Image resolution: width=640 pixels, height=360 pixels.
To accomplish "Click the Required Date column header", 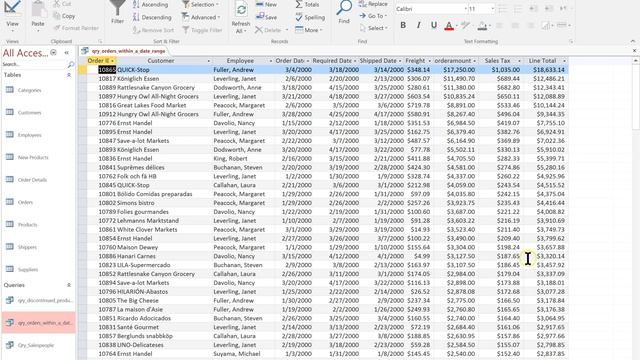I will [x=334, y=61].
